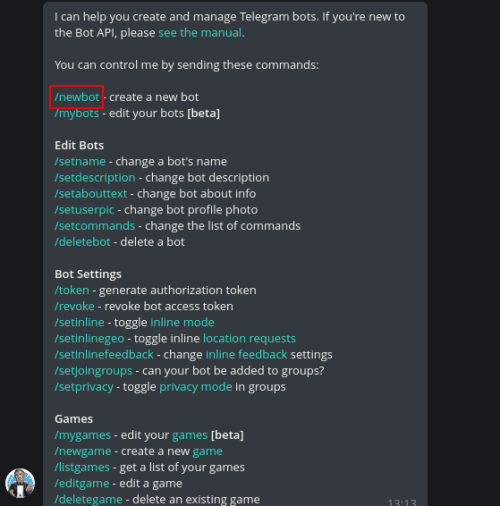Open the BotFather avatar picture
Viewport: 500px width, 506px height.
(x=20, y=483)
